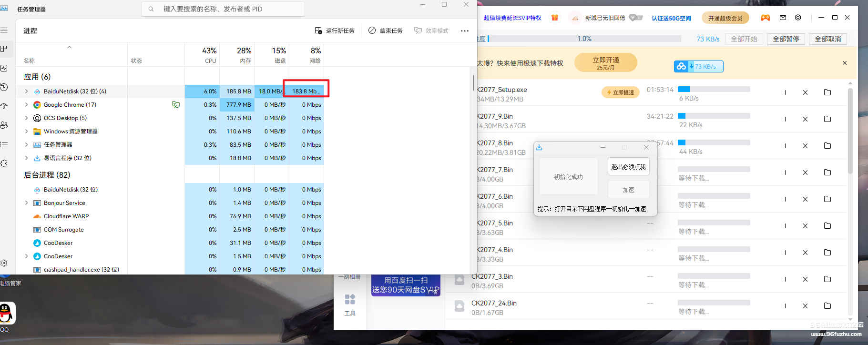The image size is (868, 345).
Task: Expand the Google Chrome (17) process
Action: tap(26, 105)
